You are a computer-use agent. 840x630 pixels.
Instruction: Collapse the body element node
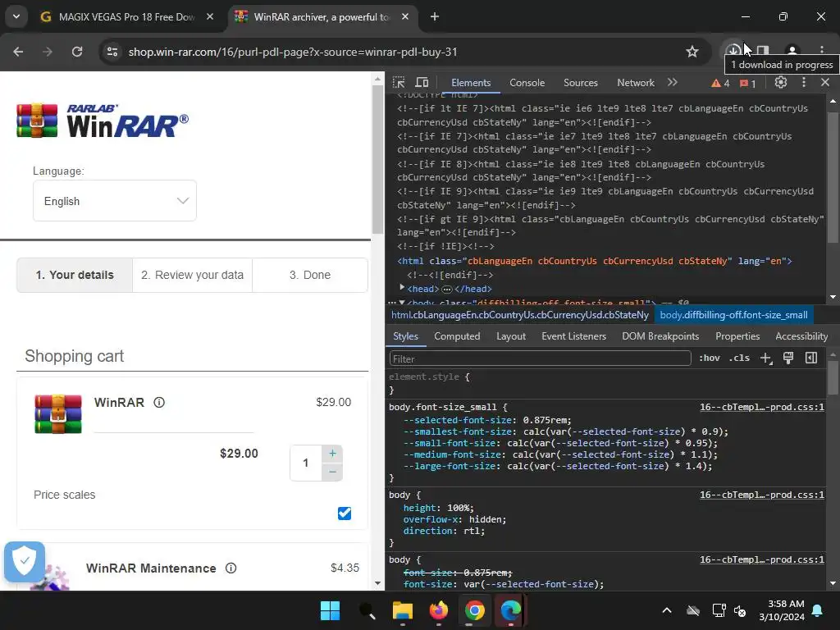[x=402, y=303]
